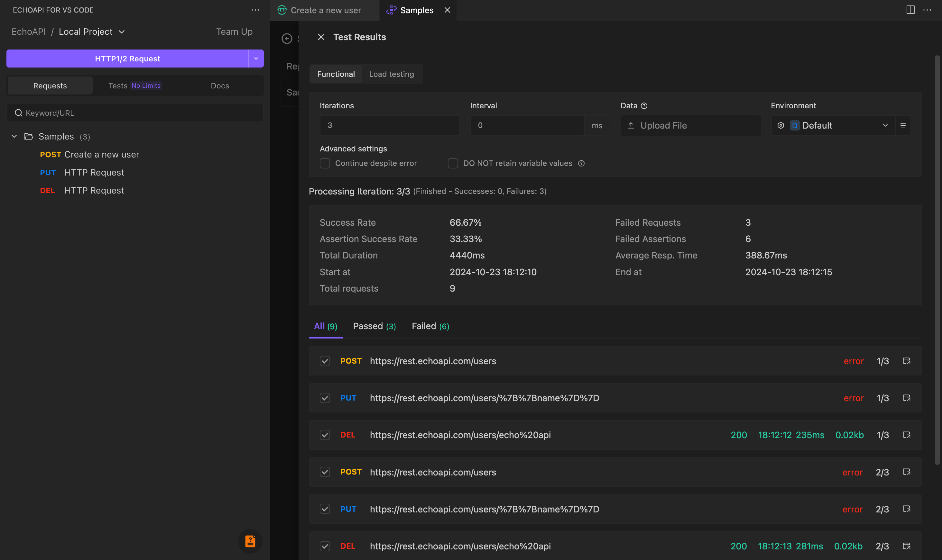Click HTTP1/2 Request button
The width and height of the screenshot is (942, 560).
pyautogui.click(x=127, y=59)
